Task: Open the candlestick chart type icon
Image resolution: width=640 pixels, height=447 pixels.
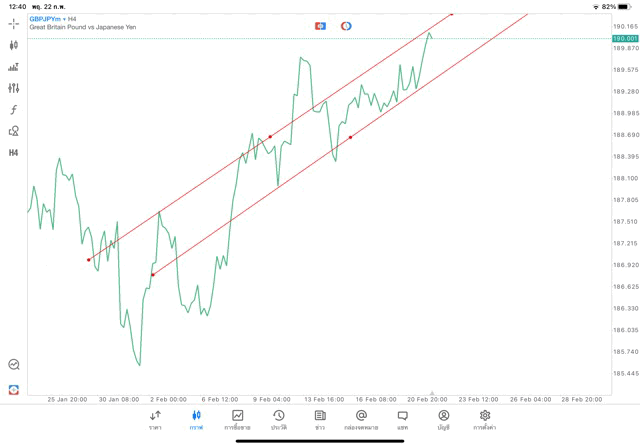Action: (x=14, y=45)
